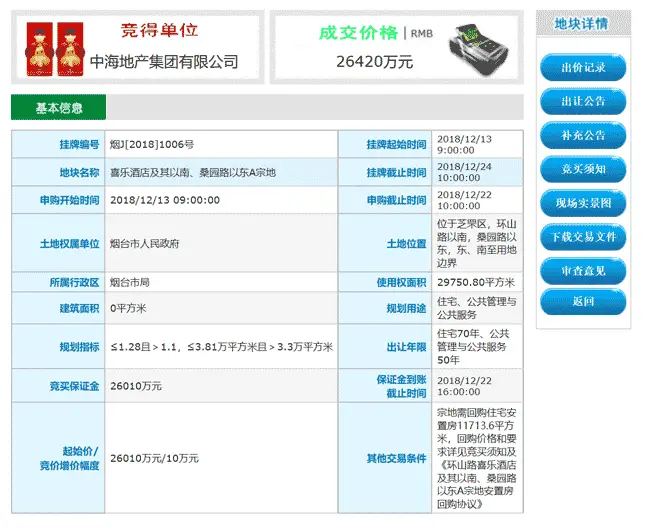This screenshot has width=650, height=528.
Task: Click the 竞得单位 heading
Action: 160,30
